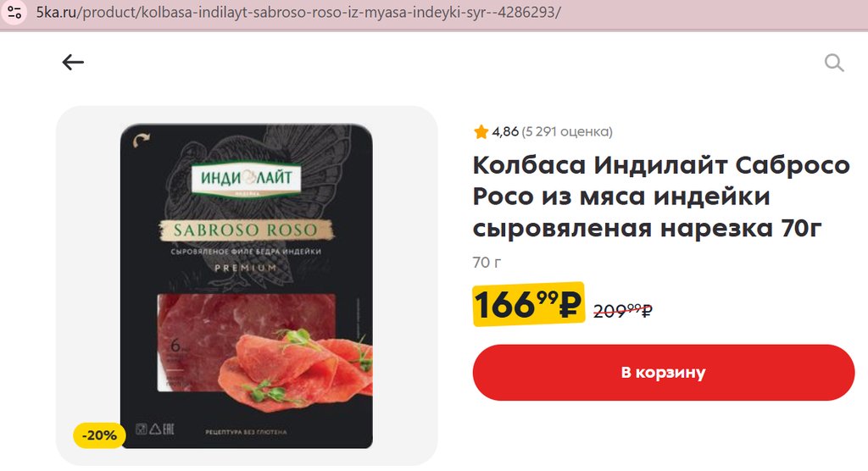The width and height of the screenshot is (868, 471).
Task: Click the Sabroso Roso label on the package
Action: 246,230
